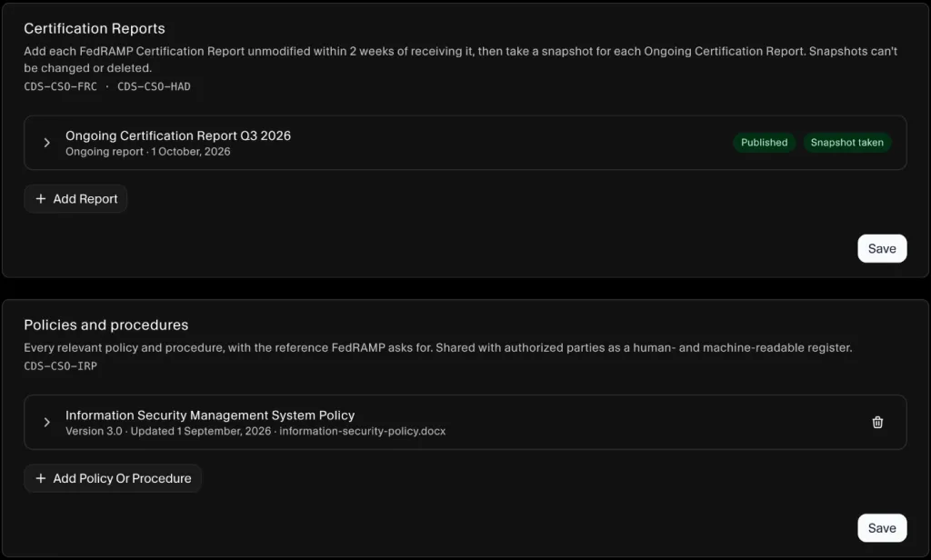
Task: Click the CDS-CSO-FRC reference code
Action: pos(61,86)
